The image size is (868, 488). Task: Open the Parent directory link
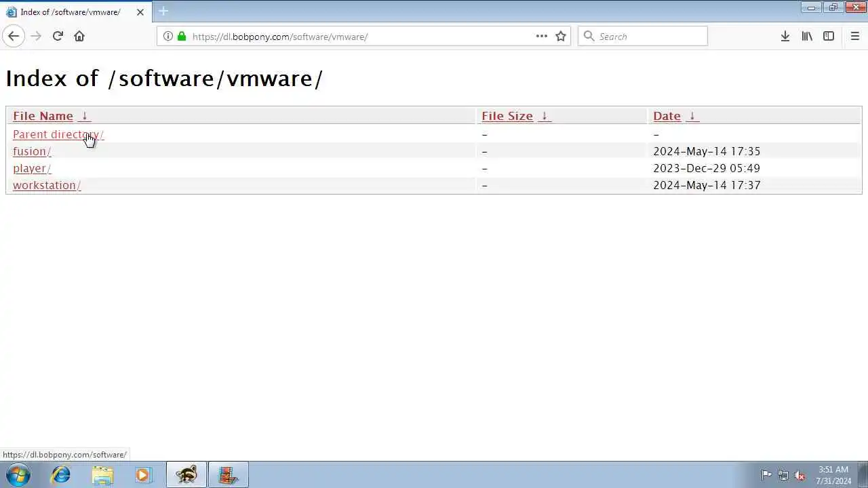point(58,134)
